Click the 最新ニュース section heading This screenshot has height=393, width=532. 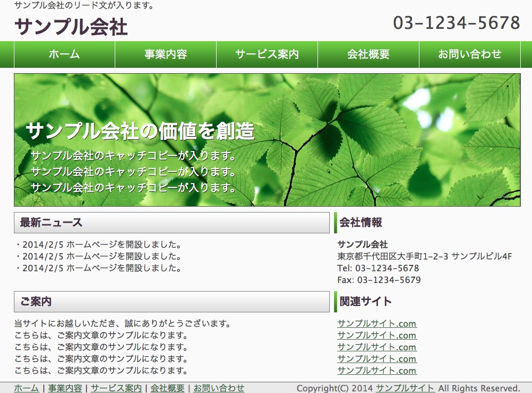coord(51,223)
